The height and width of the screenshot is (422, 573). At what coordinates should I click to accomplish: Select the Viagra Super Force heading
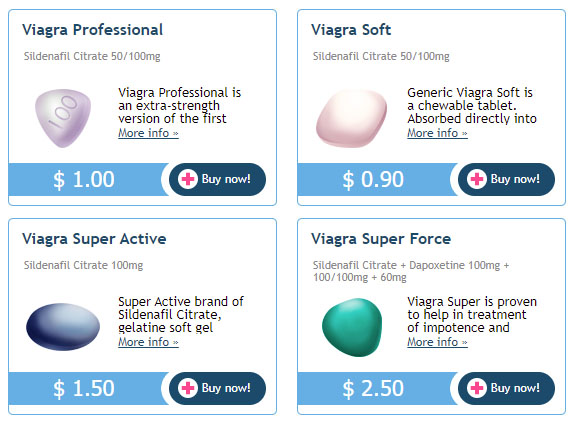[x=381, y=239]
